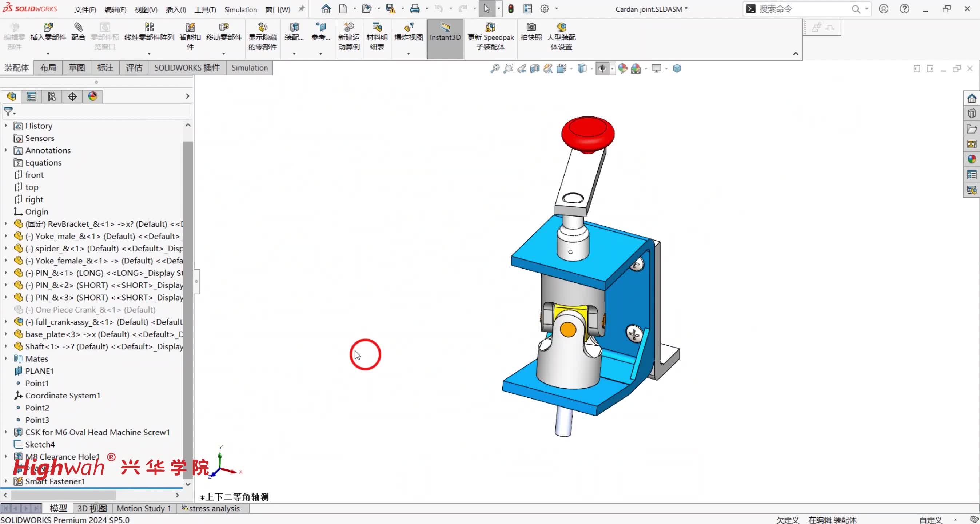Click the Zoom to Fit magnifier icon

pos(495,68)
